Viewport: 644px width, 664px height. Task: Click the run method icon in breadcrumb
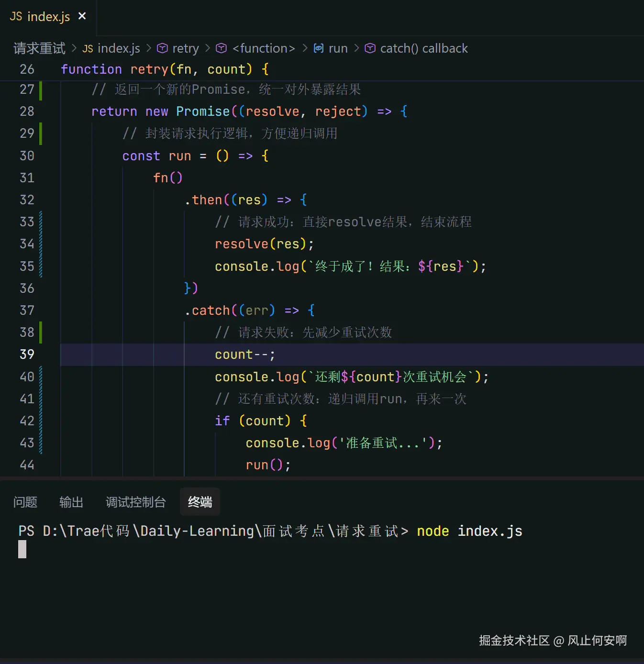(x=319, y=48)
